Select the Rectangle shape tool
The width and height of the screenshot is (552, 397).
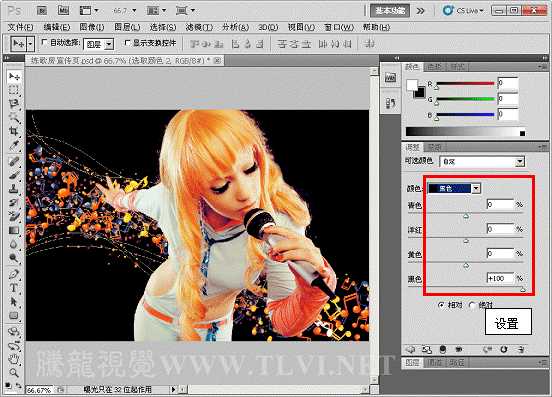click(x=14, y=315)
